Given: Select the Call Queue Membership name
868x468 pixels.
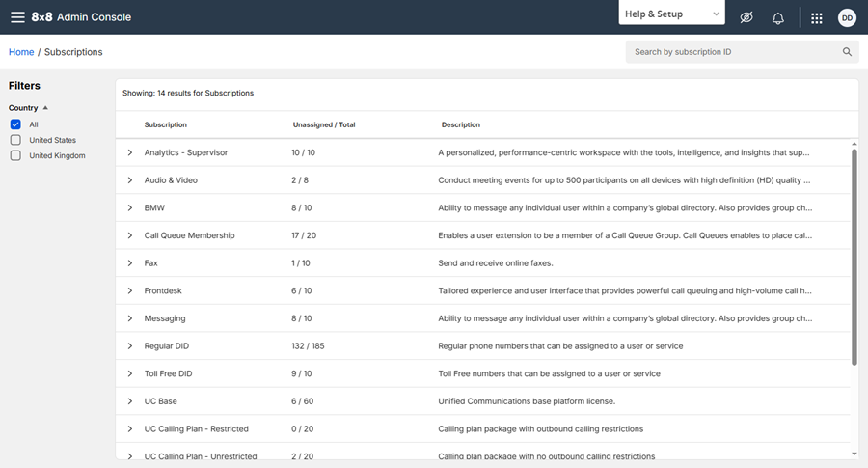Looking at the screenshot, I should click(189, 235).
